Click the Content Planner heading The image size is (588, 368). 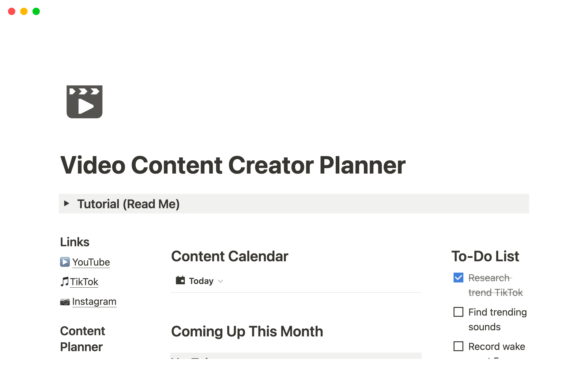coord(82,339)
